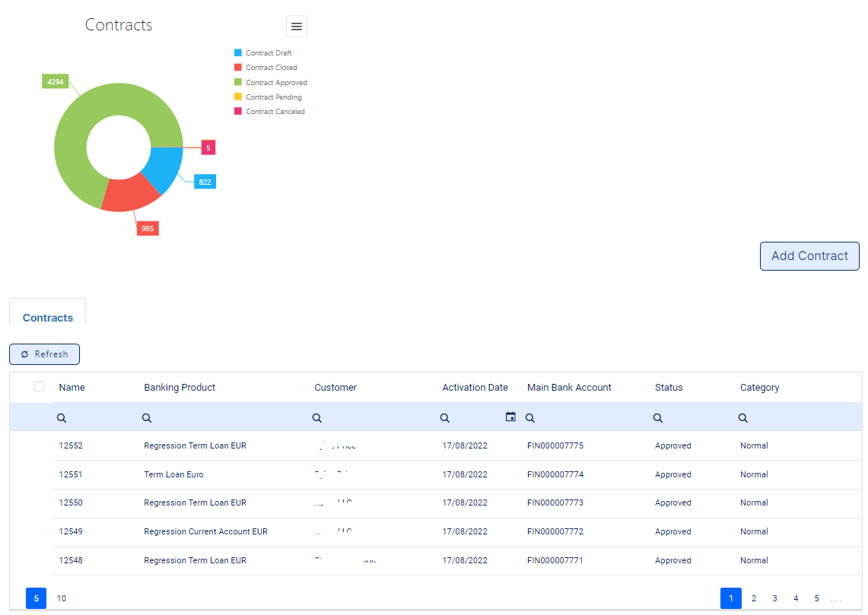Go to page 3 of results
This screenshot has height=615, width=868.
point(774,598)
